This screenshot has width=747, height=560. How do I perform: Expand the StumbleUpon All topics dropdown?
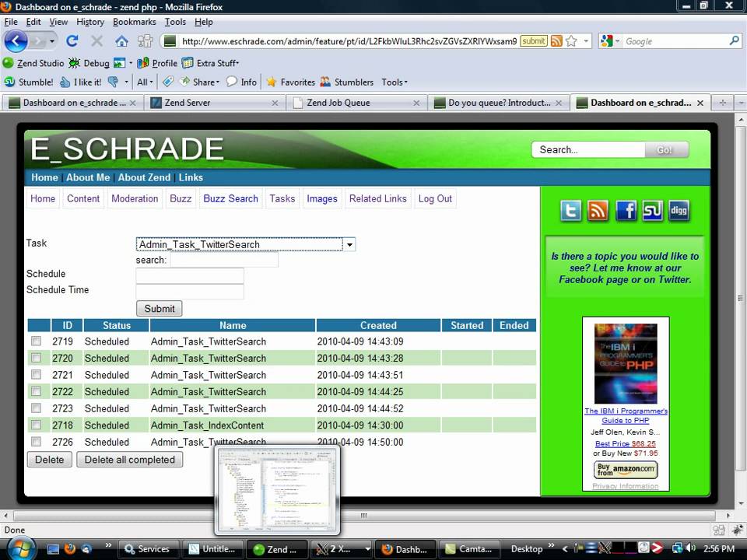pos(145,82)
